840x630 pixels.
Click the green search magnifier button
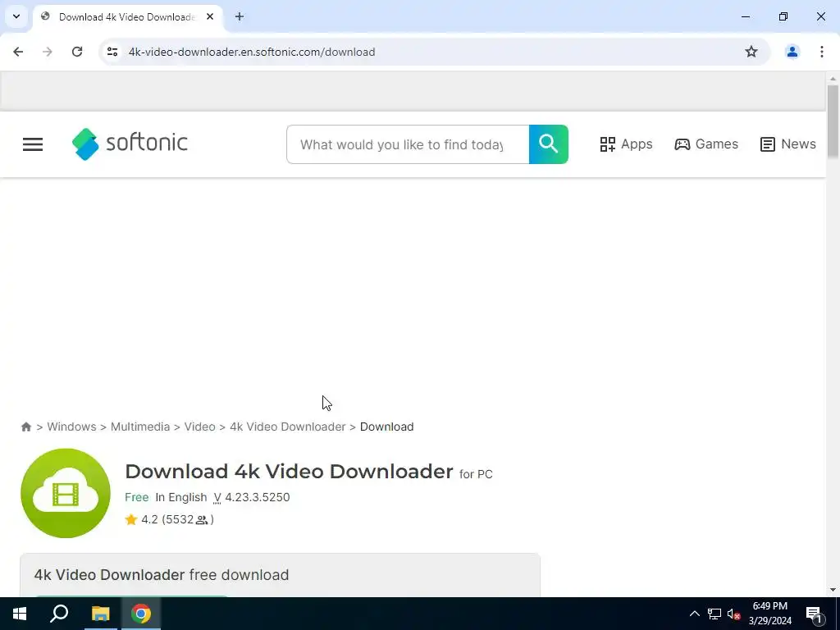(549, 144)
